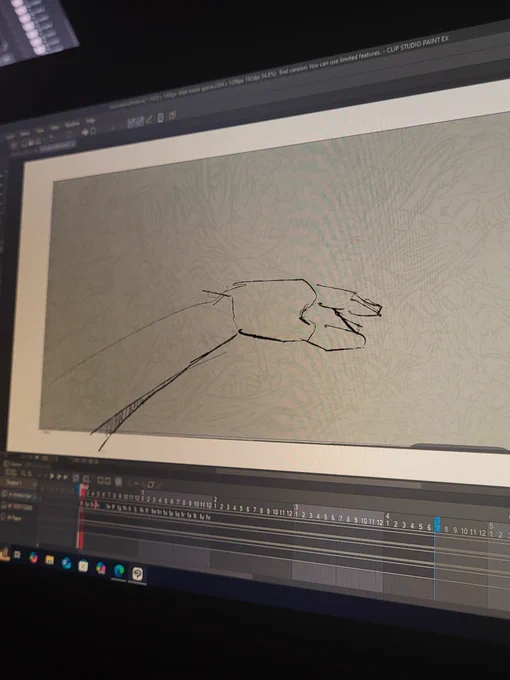Image resolution: width=510 pixels, height=680 pixels.
Task: Click Clip Studio Paint taskbar icon
Action: point(137,574)
